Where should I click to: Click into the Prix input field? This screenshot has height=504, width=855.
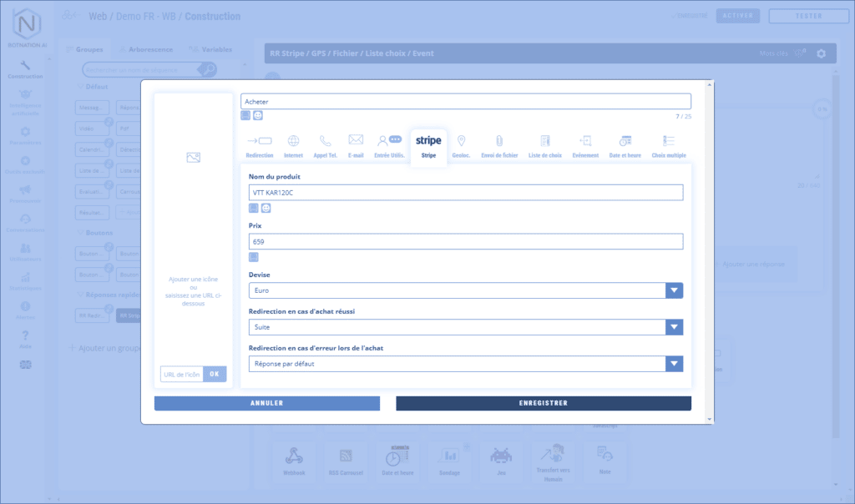[x=465, y=241]
